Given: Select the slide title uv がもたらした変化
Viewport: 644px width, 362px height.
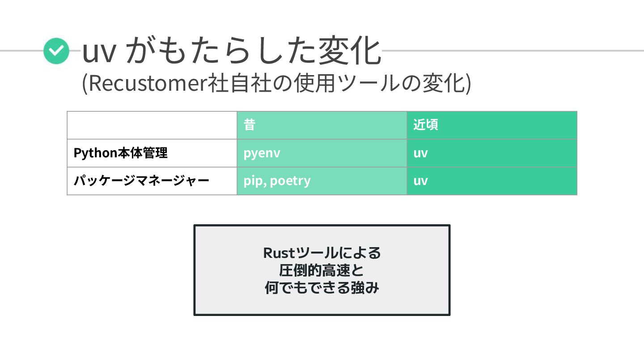Looking at the screenshot, I should pos(232,51).
